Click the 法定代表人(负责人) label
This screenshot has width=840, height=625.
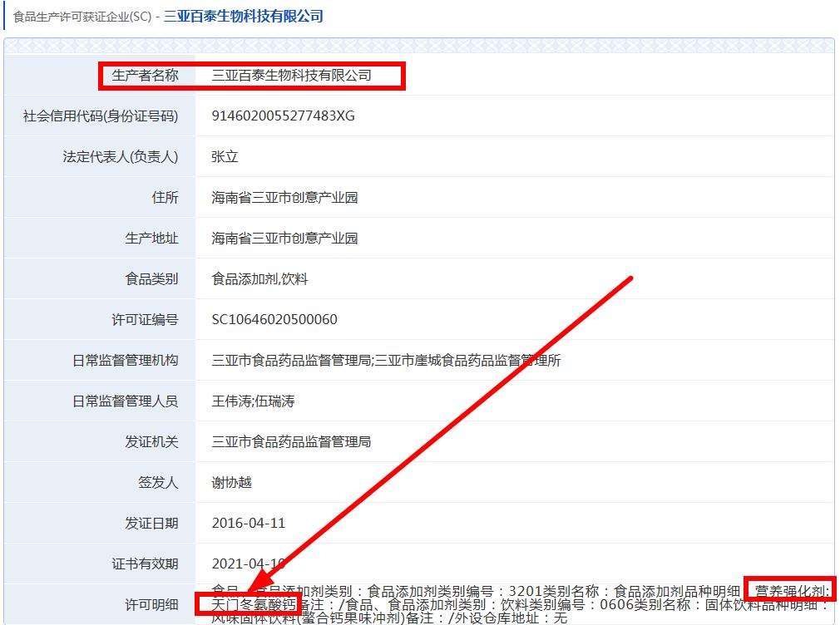tap(121, 157)
